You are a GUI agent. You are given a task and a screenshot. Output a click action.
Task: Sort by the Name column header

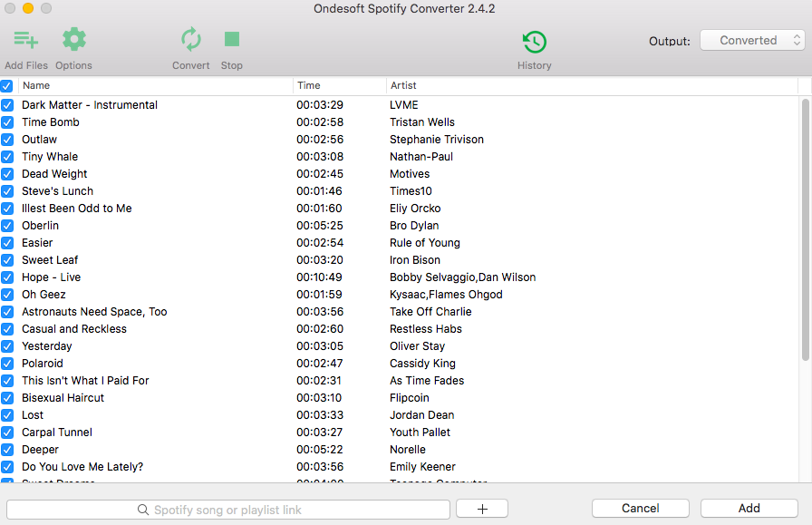pyautogui.click(x=36, y=85)
